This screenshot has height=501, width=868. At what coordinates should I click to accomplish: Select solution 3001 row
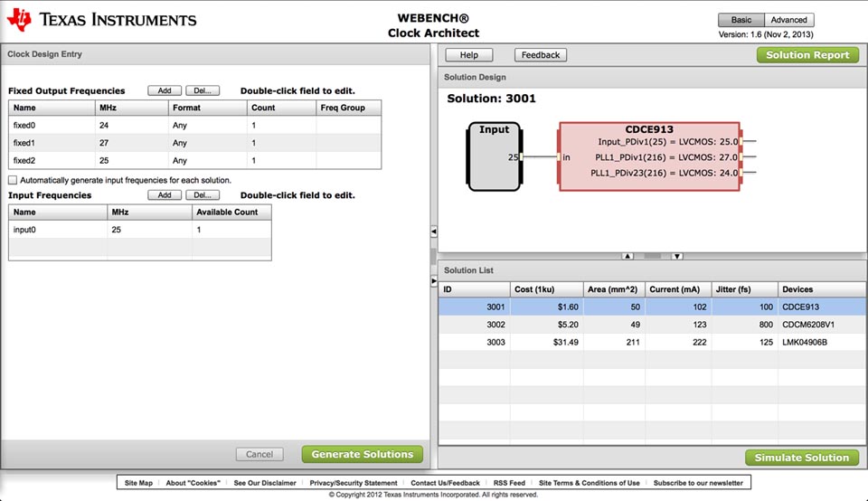[x=652, y=307]
